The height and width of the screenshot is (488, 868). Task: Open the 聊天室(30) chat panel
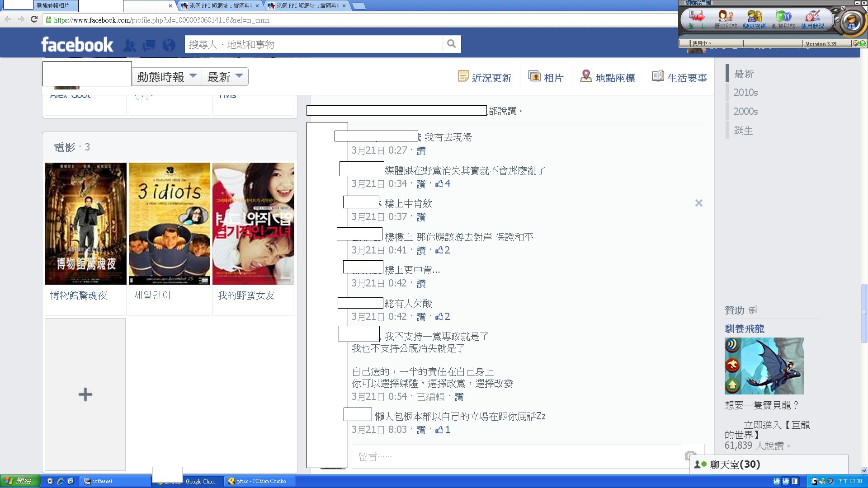tap(734, 465)
